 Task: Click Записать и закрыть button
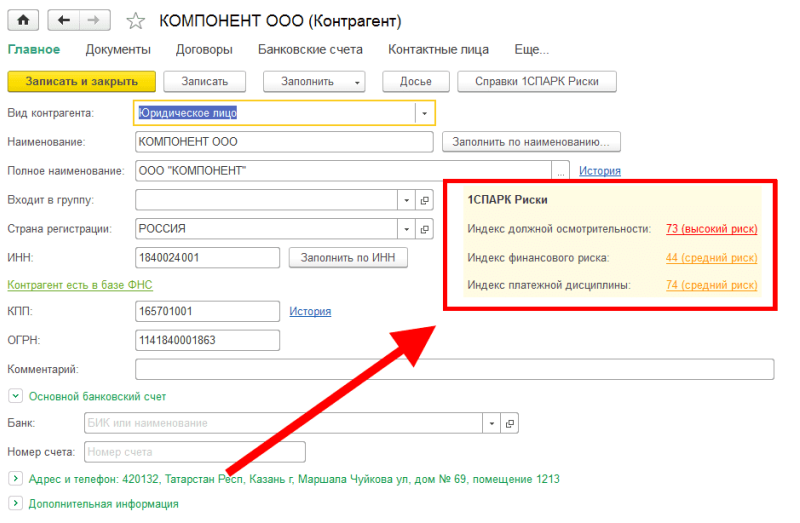tap(82, 82)
